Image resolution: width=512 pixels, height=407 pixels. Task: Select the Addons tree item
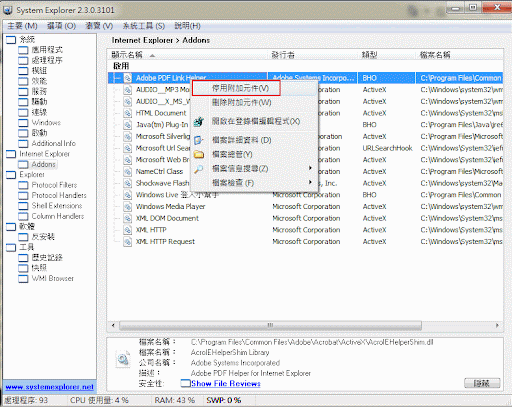click(x=43, y=164)
